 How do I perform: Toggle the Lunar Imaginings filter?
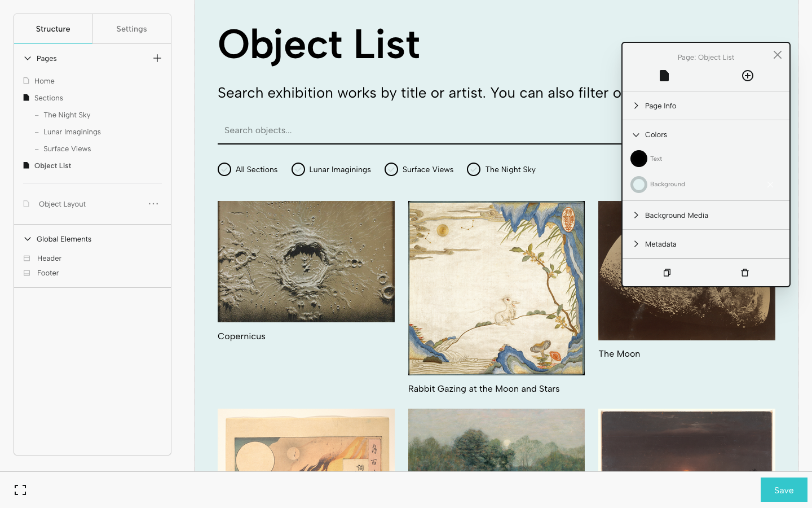[298, 169]
